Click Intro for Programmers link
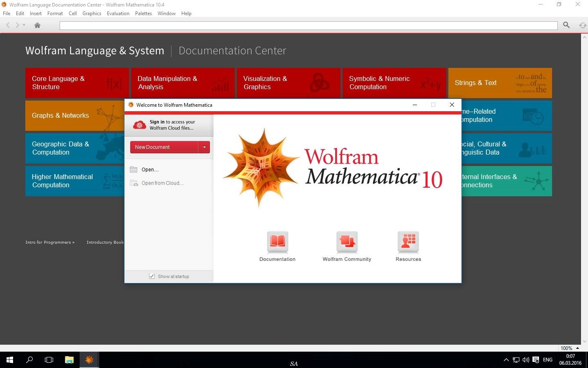Viewport: 588px width, 368px height. click(x=50, y=242)
